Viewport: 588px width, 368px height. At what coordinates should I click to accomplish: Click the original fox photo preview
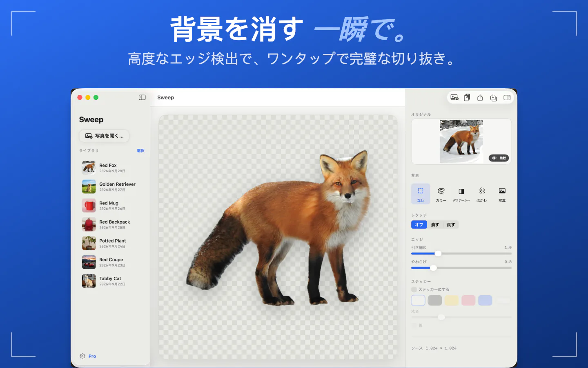tap(461, 141)
